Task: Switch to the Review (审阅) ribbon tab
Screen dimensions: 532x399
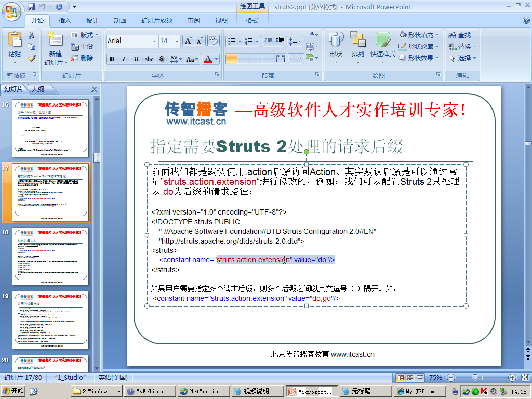Action: 194,21
